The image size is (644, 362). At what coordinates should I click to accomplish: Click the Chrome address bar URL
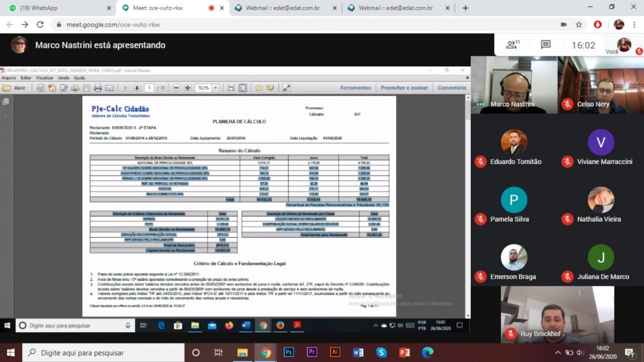point(113,25)
